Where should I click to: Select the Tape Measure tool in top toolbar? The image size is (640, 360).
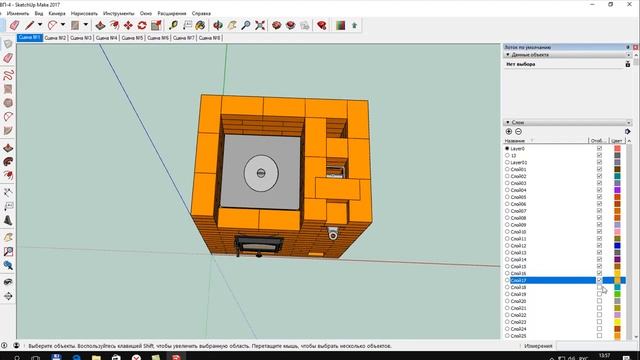pos(173,25)
